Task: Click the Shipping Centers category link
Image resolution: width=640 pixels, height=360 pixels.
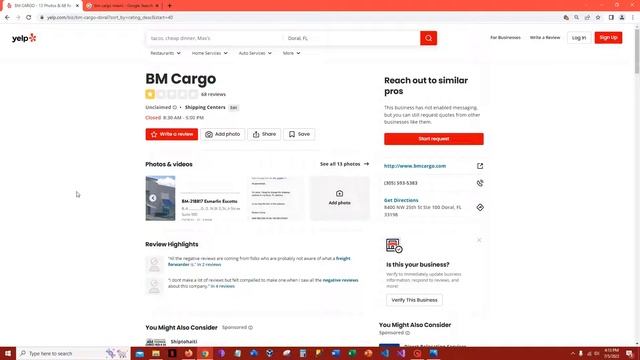Action: (205, 107)
